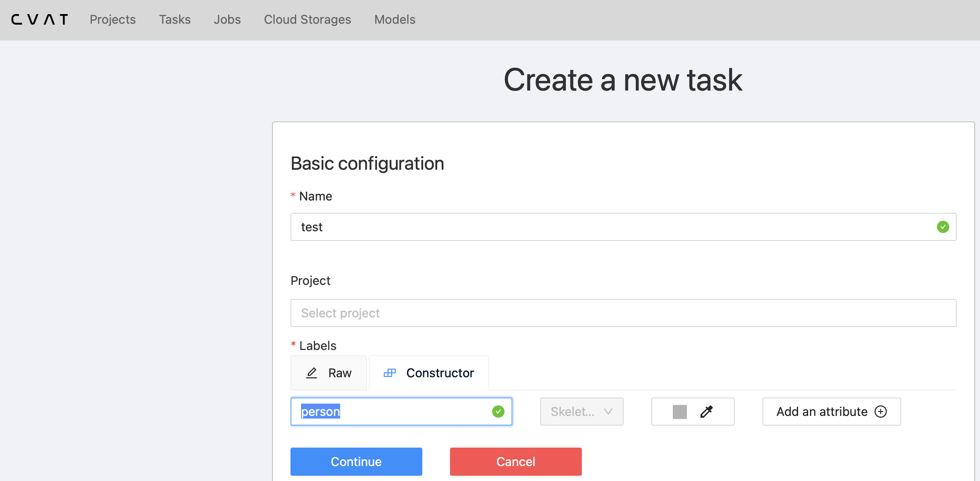Click the CVAT logo

40,20
